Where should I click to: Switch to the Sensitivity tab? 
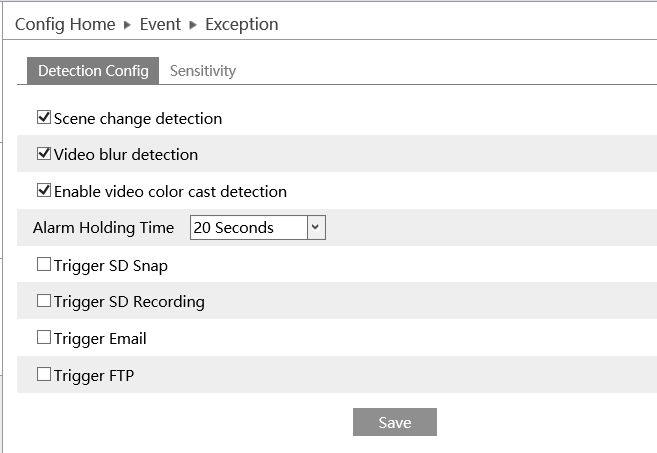click(x=203, y=71)
